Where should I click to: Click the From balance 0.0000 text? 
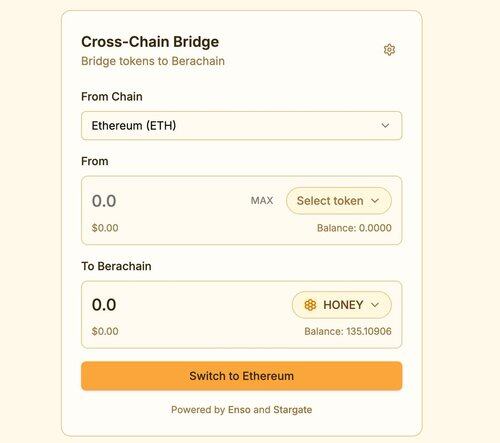coord(354,228)
